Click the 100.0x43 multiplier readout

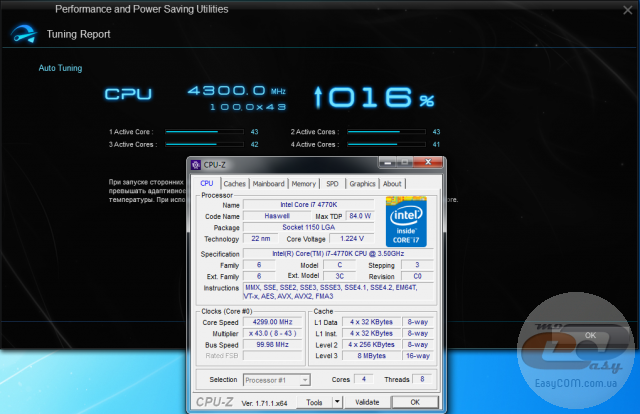pyautogui.click(x=248, y=107)
